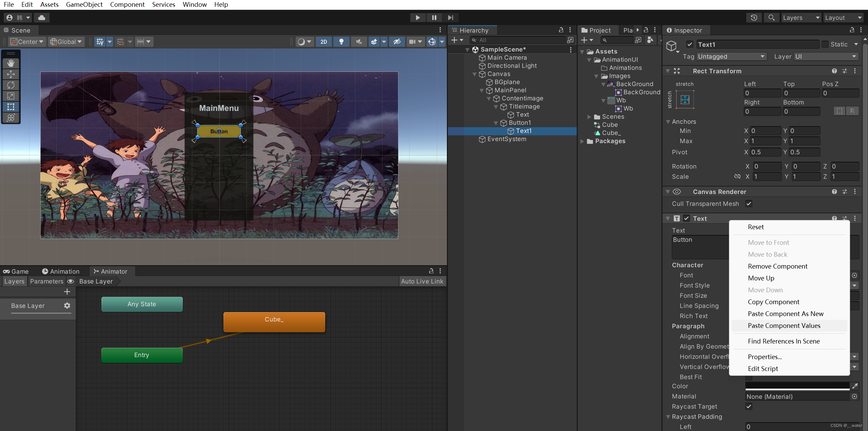
Task: Open the Center pivot dropdown
Action: pyautogui.click(x=27, y=42)
